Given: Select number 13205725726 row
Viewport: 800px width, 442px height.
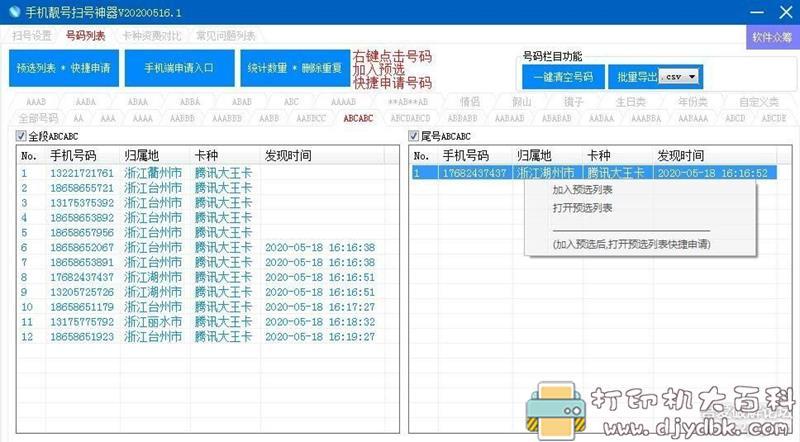Looking at the screenshot, I should coord(201,292).
